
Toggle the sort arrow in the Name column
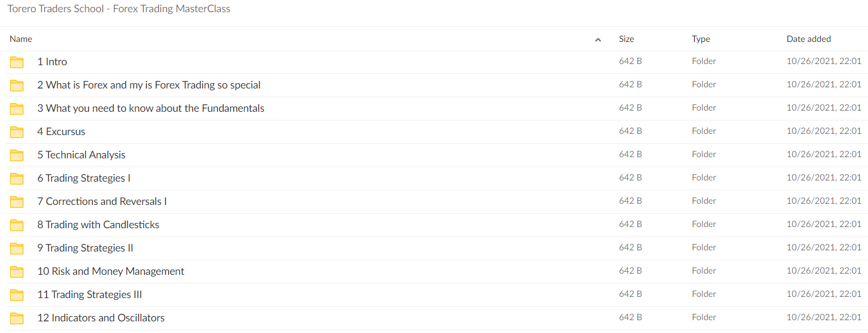(598, 40)
